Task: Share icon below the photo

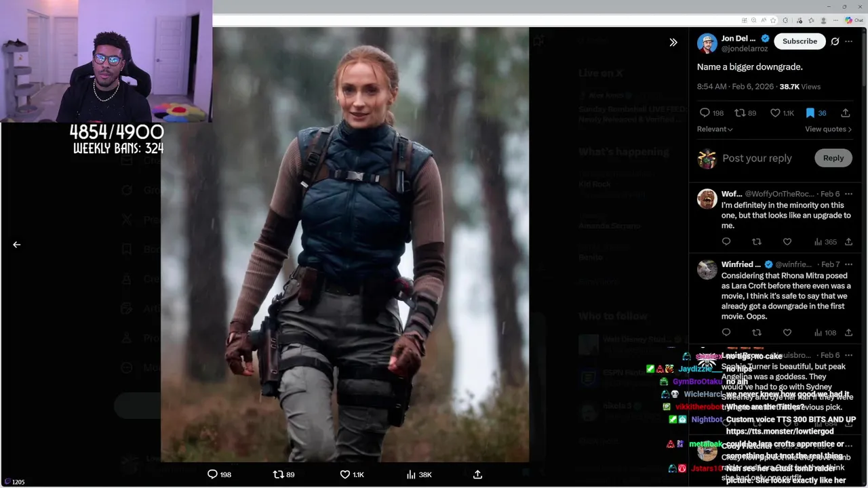Action: click(477, 474)
